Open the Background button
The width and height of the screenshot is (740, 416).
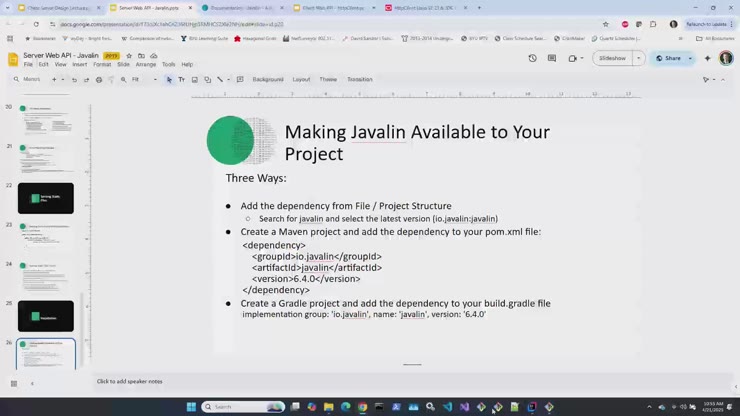pyautogui.click(x=268, y=79)
